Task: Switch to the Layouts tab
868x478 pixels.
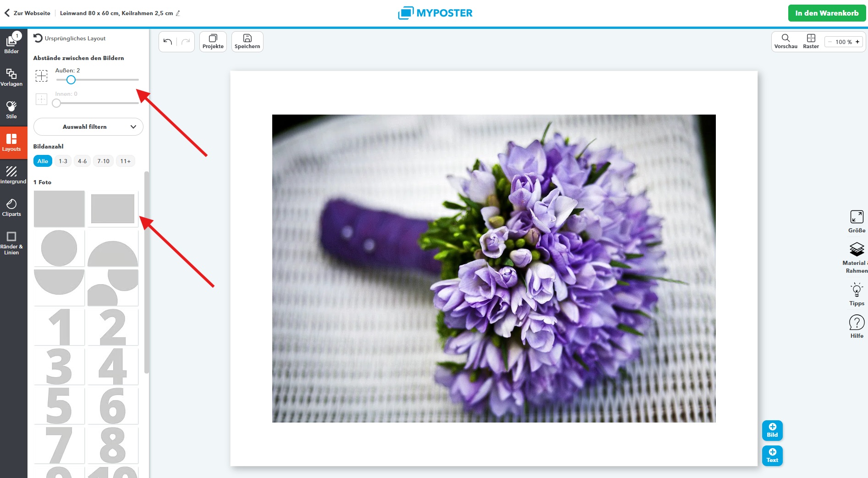Action: coord(11,143)
